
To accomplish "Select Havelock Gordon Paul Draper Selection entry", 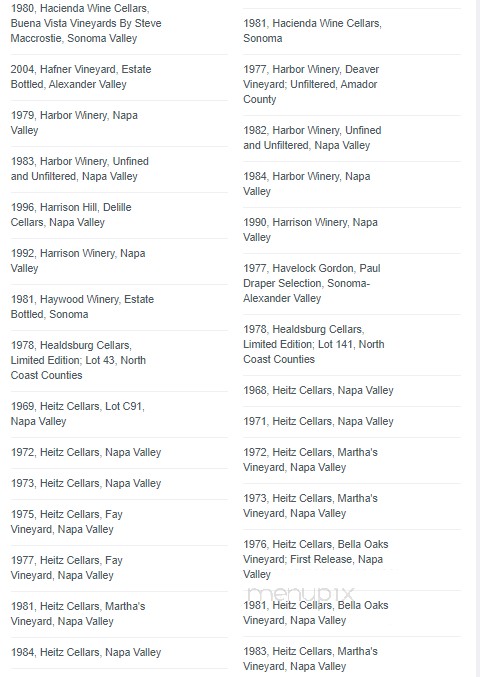I will [312, 283].
